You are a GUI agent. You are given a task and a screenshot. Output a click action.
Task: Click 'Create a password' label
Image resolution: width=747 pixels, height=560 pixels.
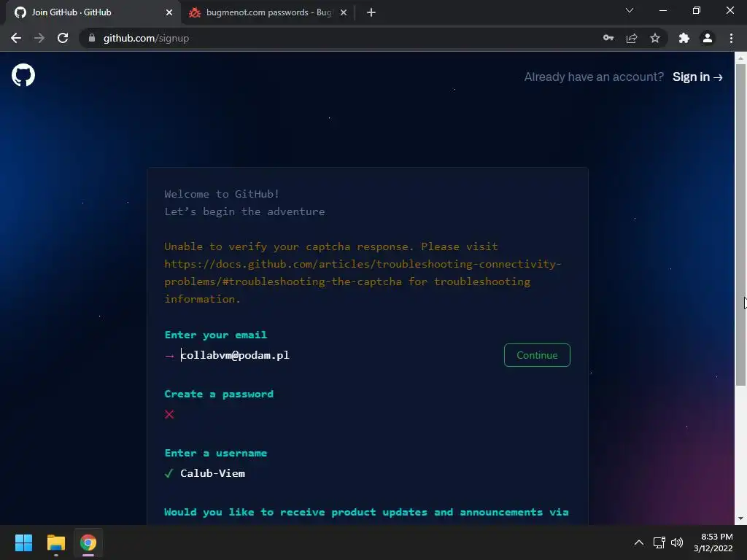click(219, 394)
